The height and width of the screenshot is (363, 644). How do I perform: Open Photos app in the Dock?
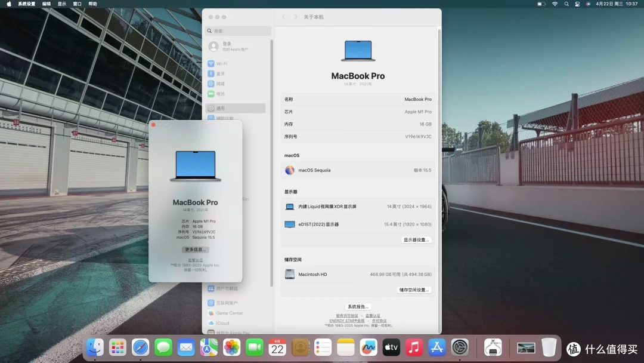[x=231, y=348]
